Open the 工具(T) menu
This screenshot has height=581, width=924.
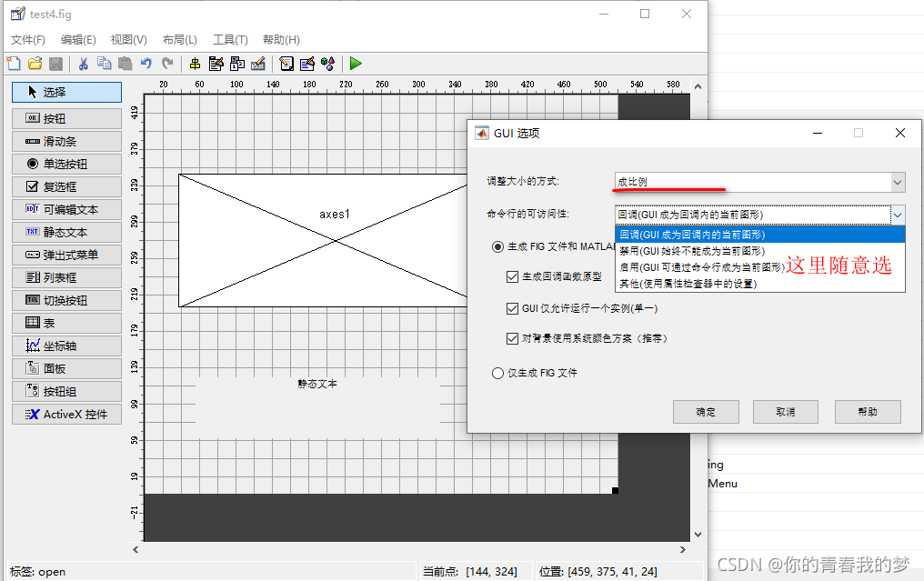coord(230,40)
